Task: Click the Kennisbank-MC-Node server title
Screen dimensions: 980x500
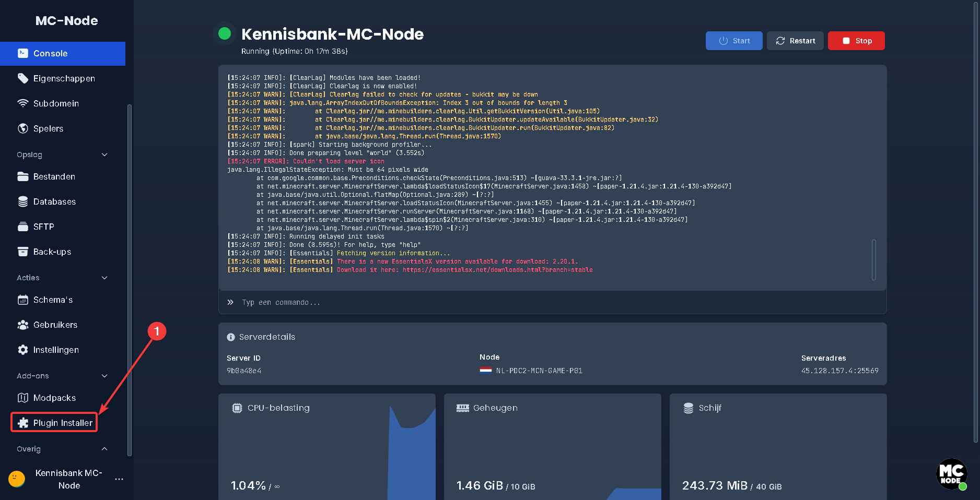Action: pyautogui.click(x=332, y=34)
